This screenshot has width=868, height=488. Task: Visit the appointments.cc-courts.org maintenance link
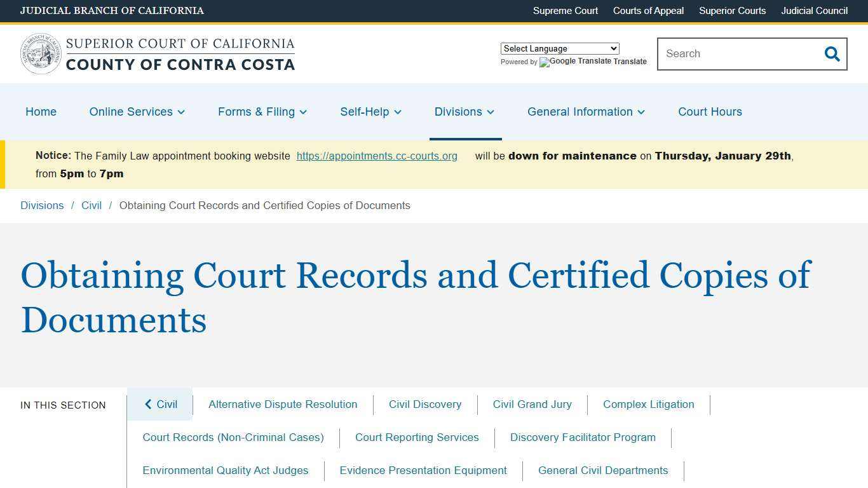pos(377,156)
